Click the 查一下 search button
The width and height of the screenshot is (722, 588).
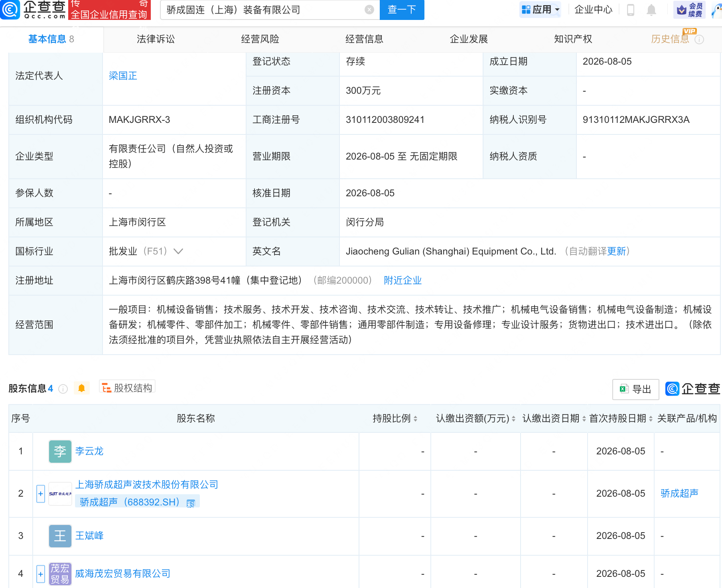pos(402,10)
